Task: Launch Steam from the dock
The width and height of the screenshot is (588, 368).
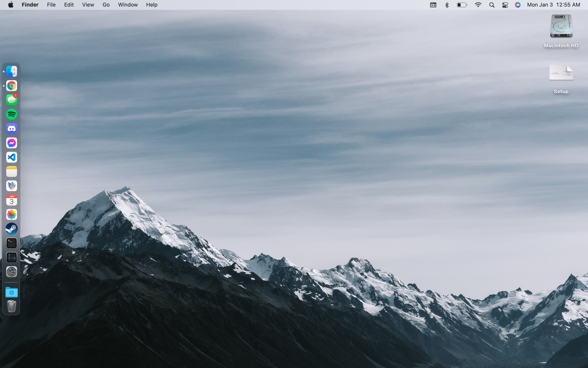Action: point(11,229)
